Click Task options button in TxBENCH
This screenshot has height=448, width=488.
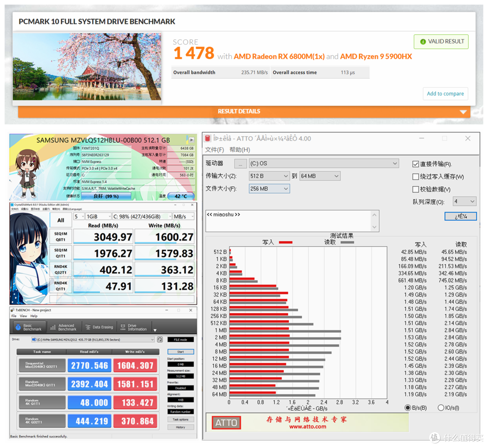180,420
